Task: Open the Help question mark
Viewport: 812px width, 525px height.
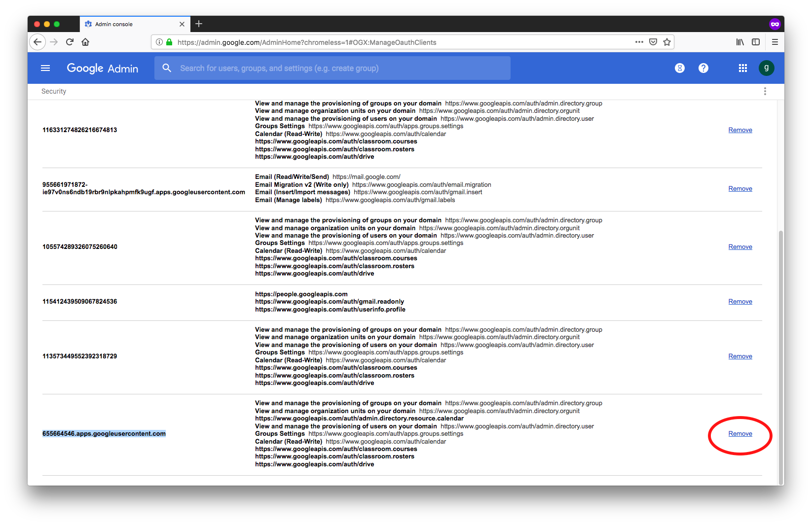Action: point(703,68)
